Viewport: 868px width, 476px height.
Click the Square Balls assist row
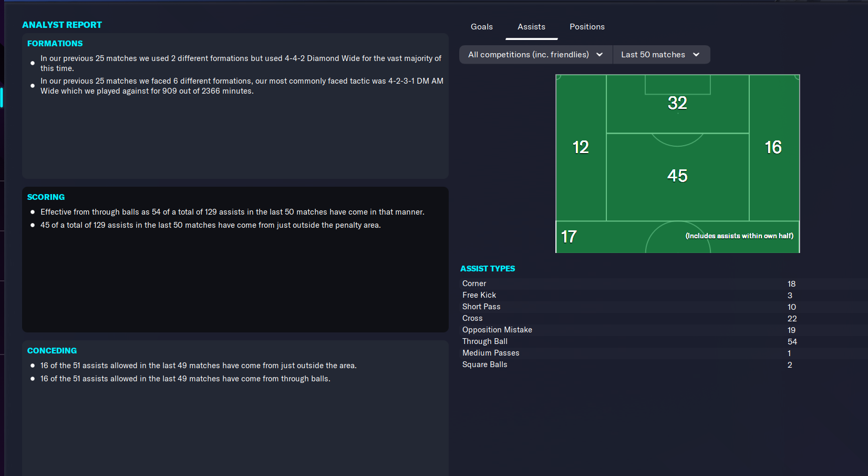coord(628,364)
